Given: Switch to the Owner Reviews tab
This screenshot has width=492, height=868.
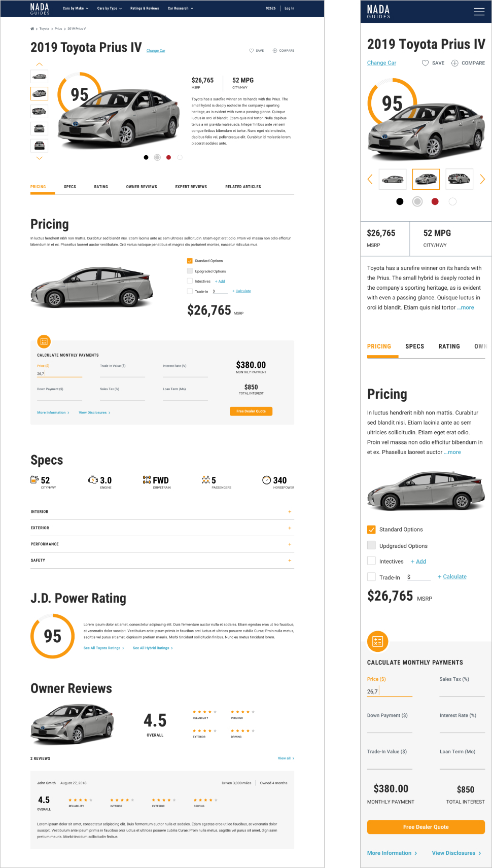Looking at the screenshot, I should coord(142,187).
